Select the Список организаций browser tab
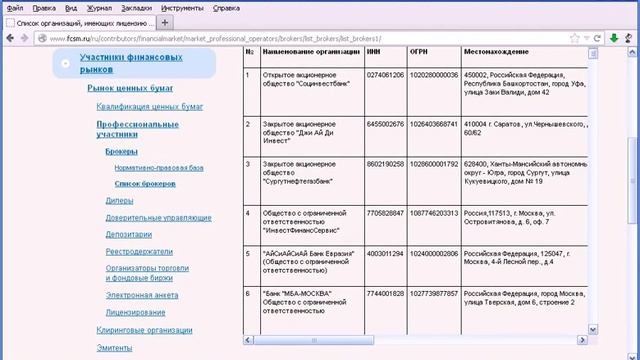 click(80, 23)
